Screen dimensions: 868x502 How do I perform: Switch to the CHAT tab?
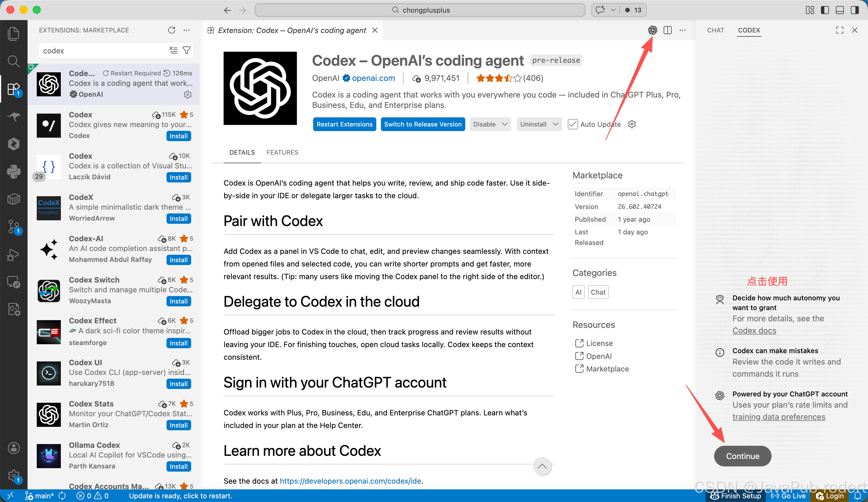pyautogui.click(x=715, y=30)
